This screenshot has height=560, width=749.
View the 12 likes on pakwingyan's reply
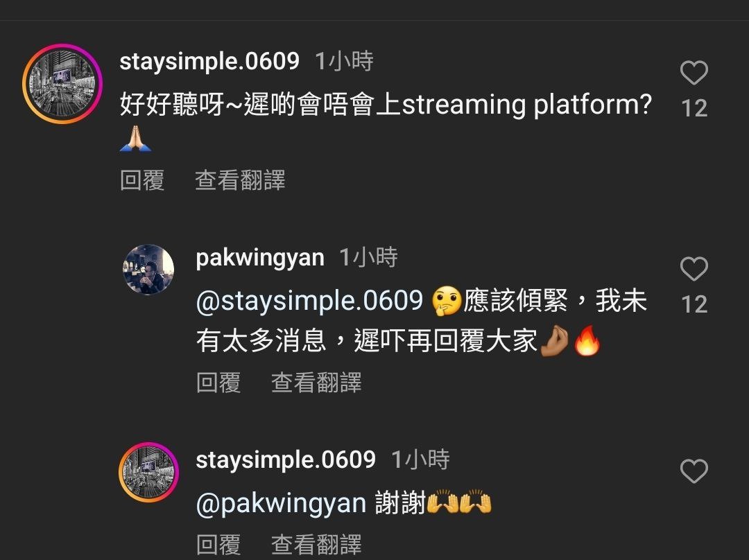pyautogui.click(x=694, y=304)
